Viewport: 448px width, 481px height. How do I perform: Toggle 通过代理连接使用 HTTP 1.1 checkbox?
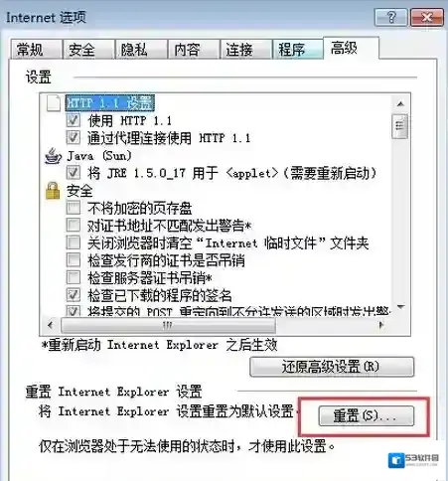[x=74, y=137]
